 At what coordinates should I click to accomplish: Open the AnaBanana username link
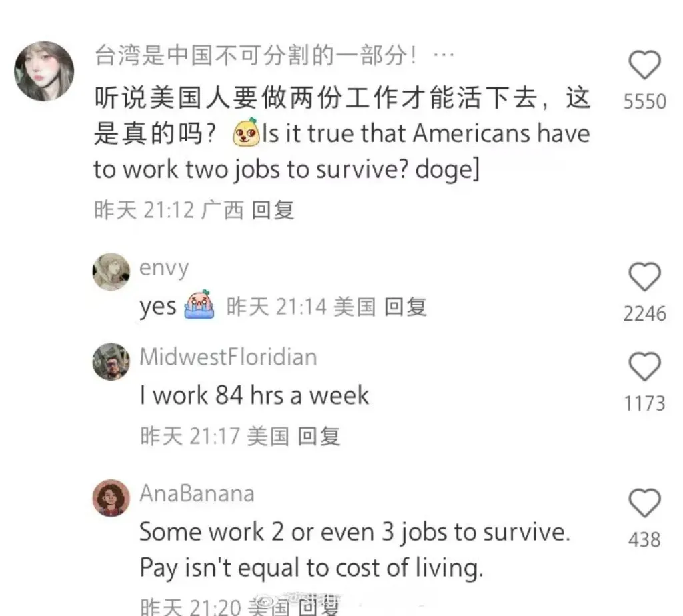tap(197, 494)
